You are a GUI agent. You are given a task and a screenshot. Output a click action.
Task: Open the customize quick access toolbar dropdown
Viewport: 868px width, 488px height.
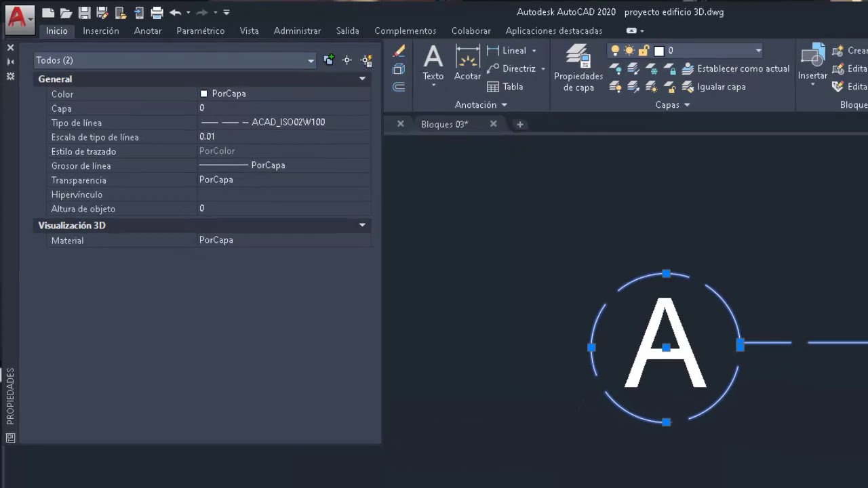(x=226, y=12)
